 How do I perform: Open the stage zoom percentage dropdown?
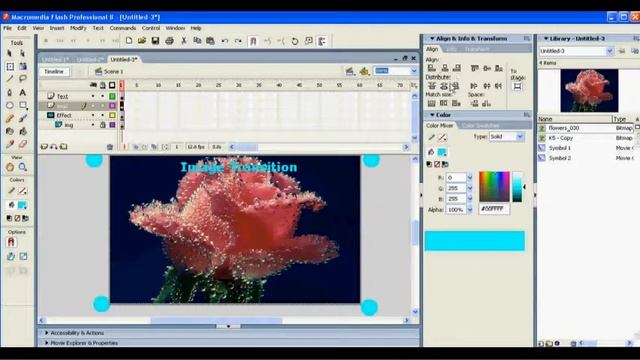click(413, 71)
